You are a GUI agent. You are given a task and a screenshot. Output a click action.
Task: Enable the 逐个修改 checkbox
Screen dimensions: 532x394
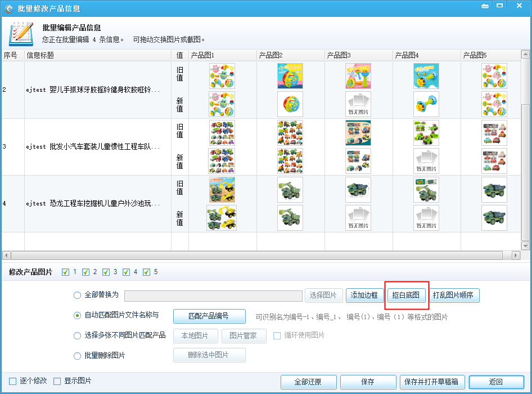pyautogui.click(x=13, y=381)
